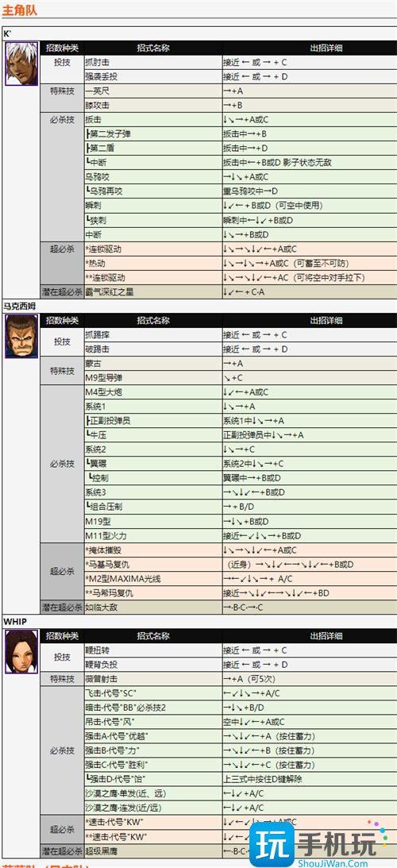Select the 马克西姆 table title
The width and height of the screenshot is (397, 868).
pyautogui.click(x=19, y=306)
